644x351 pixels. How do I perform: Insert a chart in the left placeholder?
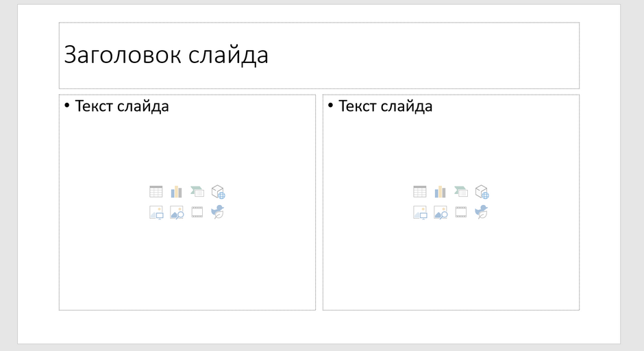(177, 191)
